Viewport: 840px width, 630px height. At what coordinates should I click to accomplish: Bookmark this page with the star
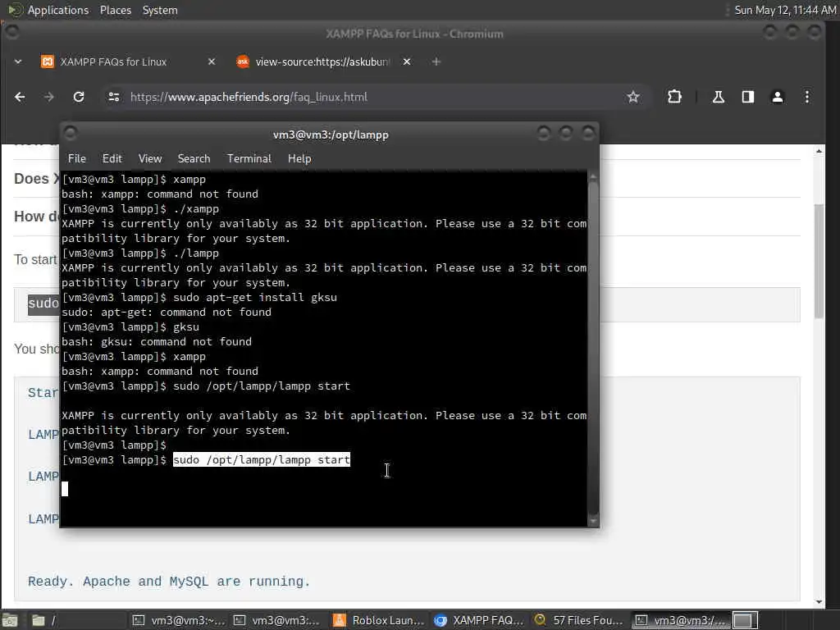tap(633, 97)
